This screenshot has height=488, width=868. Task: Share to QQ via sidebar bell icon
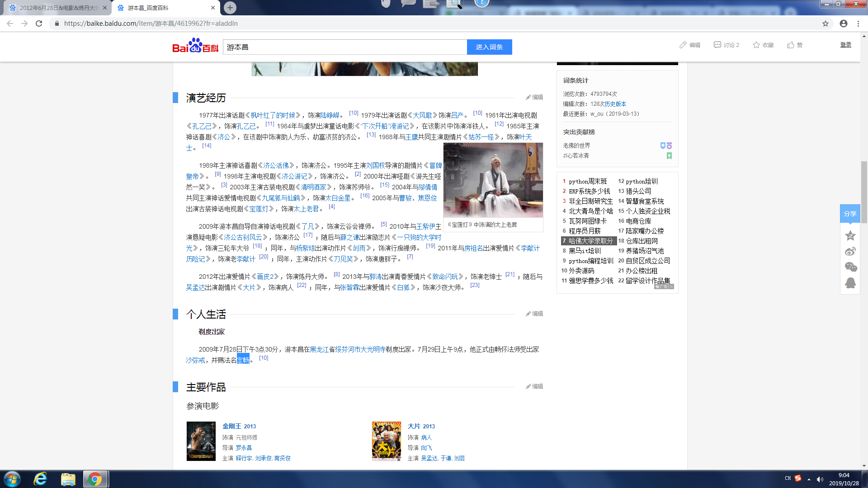[x=850, y=283]
